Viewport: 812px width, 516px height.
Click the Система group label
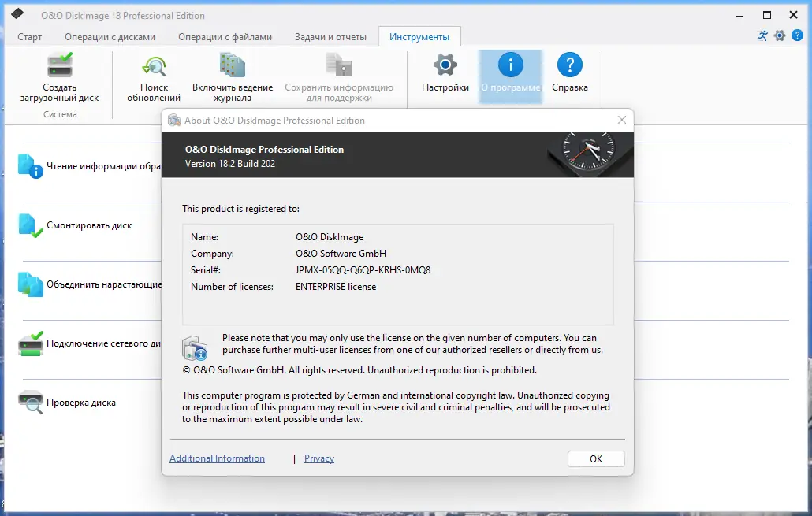(60, 114)
